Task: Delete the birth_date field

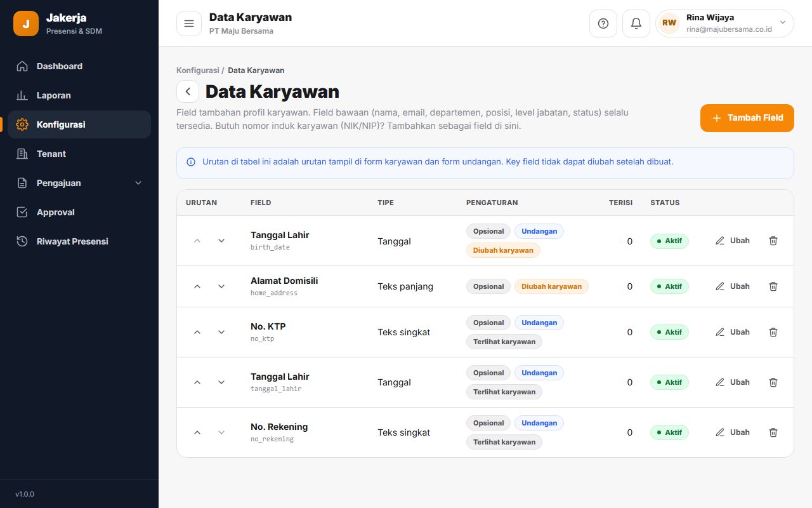Action: 773,241
